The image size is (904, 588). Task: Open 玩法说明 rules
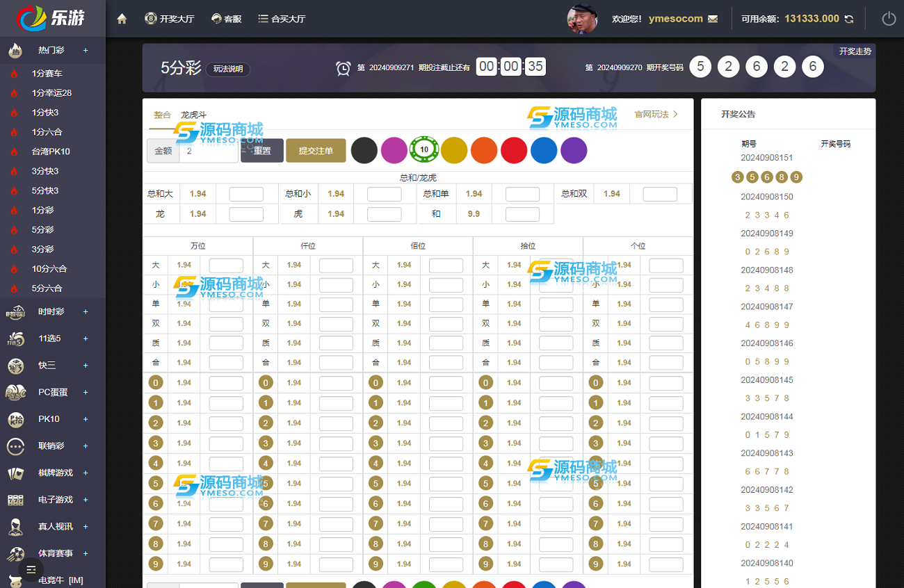[228, 69]
